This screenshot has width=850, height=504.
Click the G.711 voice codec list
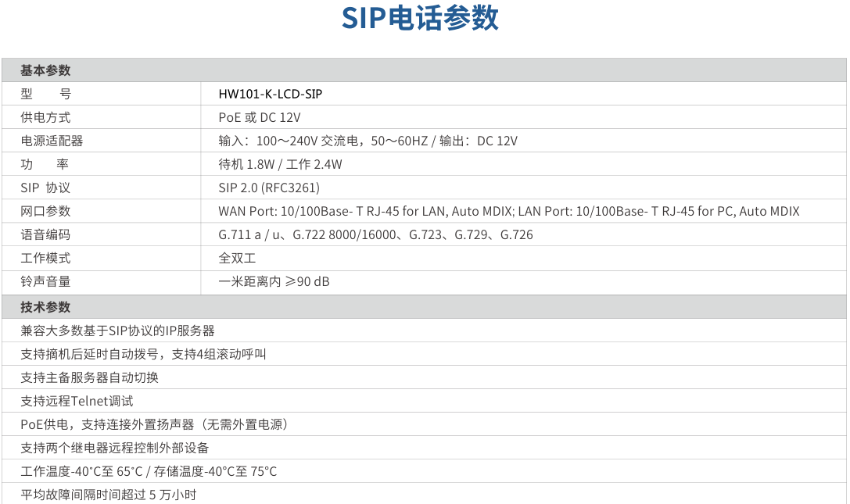(x=375, y=234)
